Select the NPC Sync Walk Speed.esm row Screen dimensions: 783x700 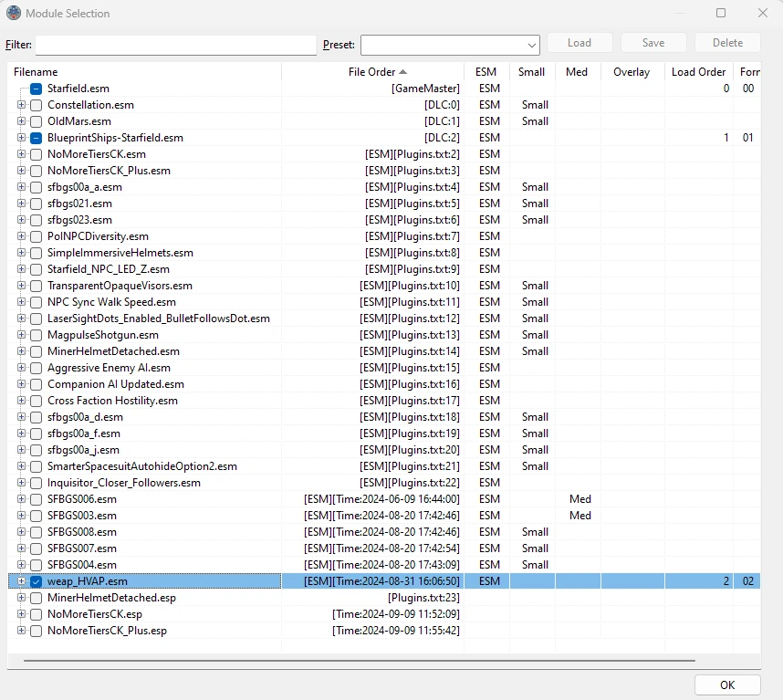(384, 302)
